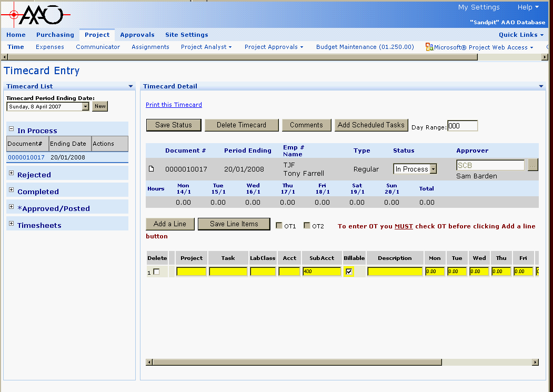553x392 pixels.
Task: Click the AAO logo
Action: [x=36, y=14]
